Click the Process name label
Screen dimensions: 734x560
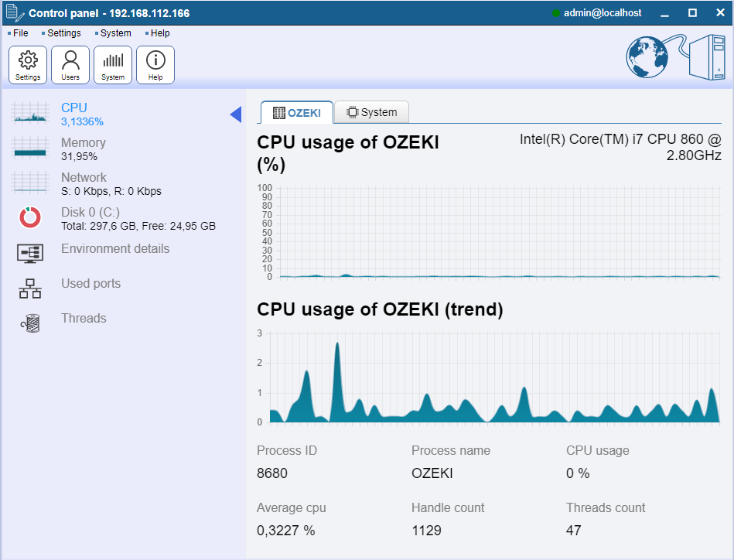pos(451,450)
